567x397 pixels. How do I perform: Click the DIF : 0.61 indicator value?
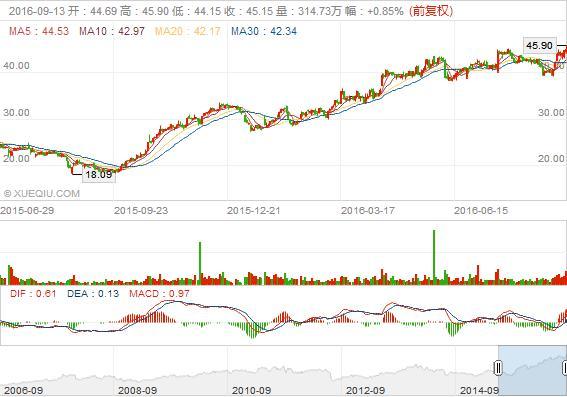point(33,294)
